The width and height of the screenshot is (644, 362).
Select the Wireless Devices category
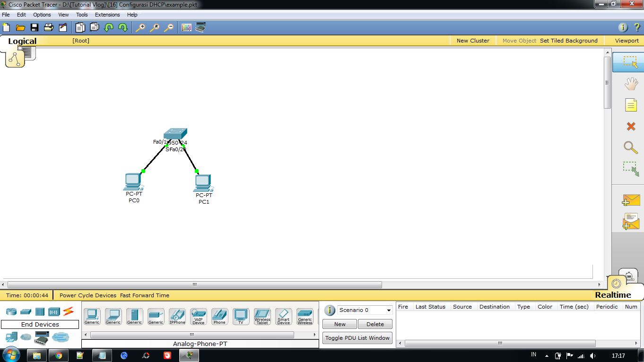coord(54,311)
